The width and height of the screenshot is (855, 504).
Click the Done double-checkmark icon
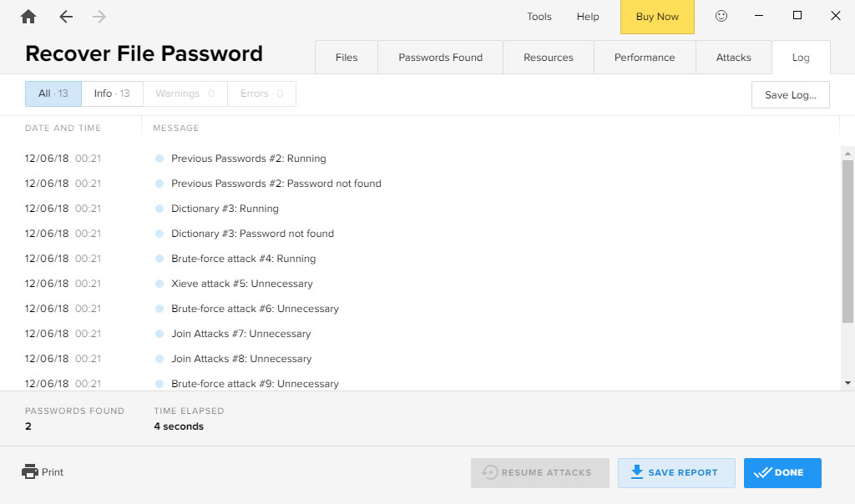761,472
